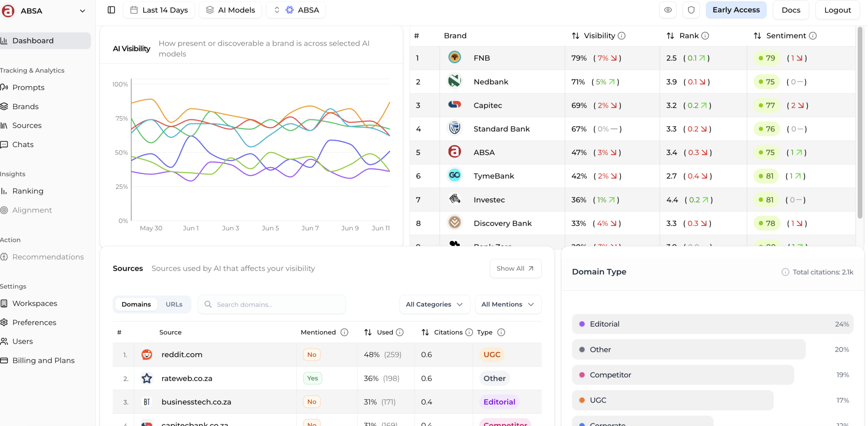Click the eye visibility icon in header
This screenshot has height=426, width=868.
tap(668, 10)
